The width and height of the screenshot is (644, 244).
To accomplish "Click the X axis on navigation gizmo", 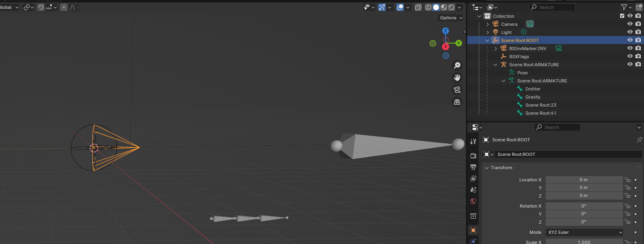I will point(445,46).
